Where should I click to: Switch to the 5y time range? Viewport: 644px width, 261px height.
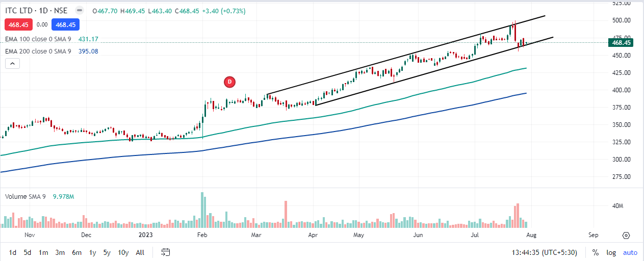pos(107,252)
